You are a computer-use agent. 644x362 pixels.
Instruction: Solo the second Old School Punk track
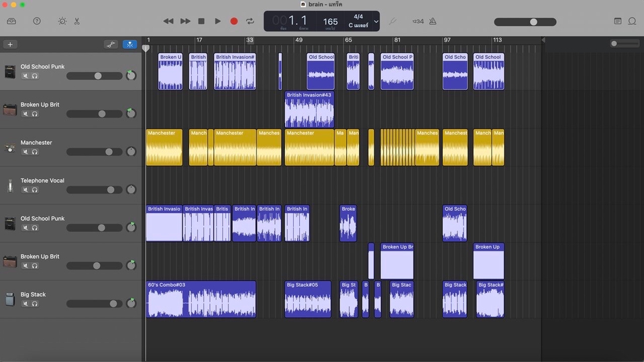pos(35,228)
